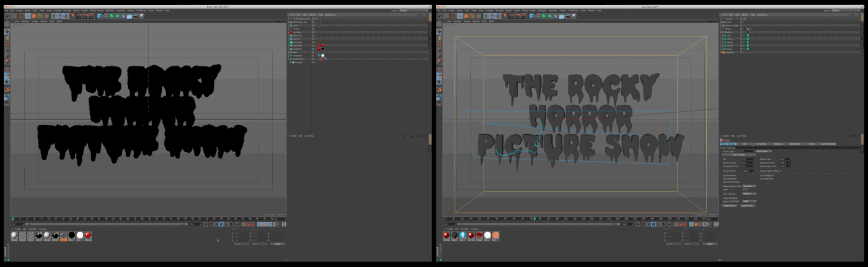This screenshot has width=868, height=267.
Task: Open Edit Render Settings icon, right window
Action: coord(524,16)
